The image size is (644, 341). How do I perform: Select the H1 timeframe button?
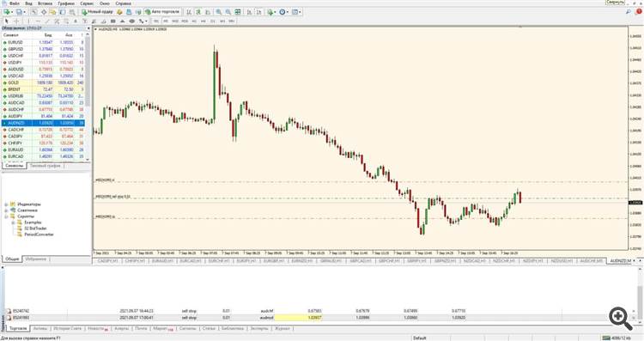click(194, 21)
